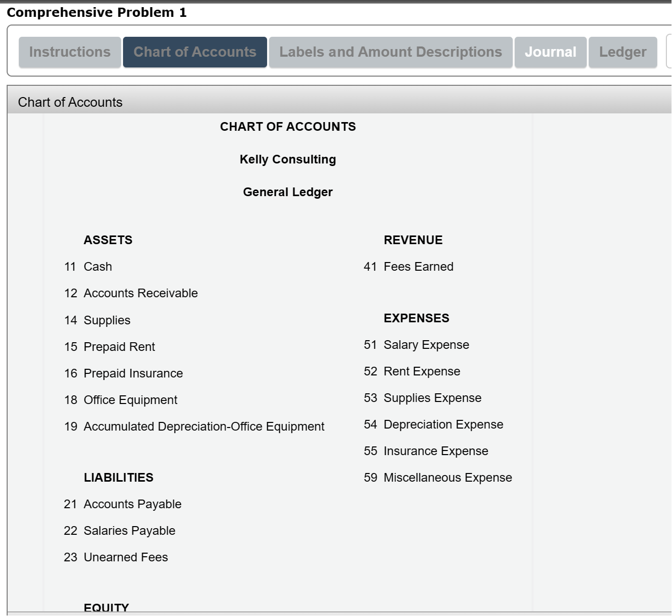
Task: Select Accumulated Depreciation-Office Equipment account
Action: pos(194,427)
